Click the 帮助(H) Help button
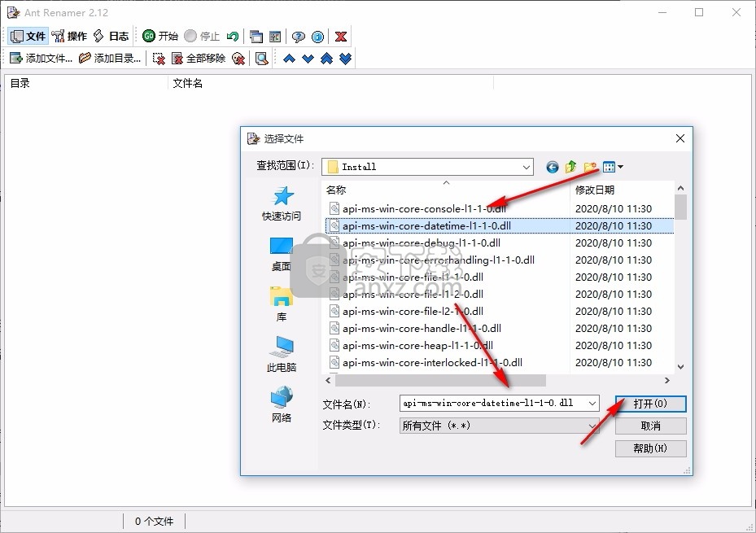The image size is (756, 533). tap(650, 448)
